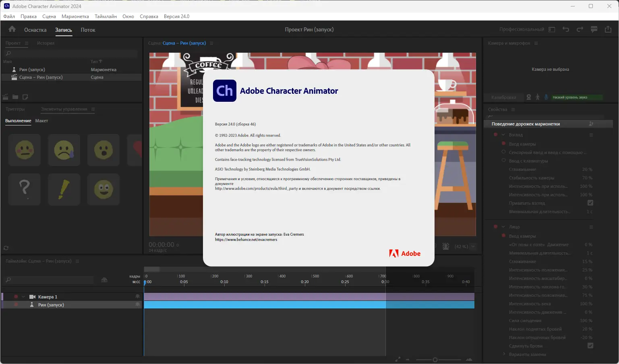Go to the Home screen icon
Screen dimensions: 619x364
[12, 29]
